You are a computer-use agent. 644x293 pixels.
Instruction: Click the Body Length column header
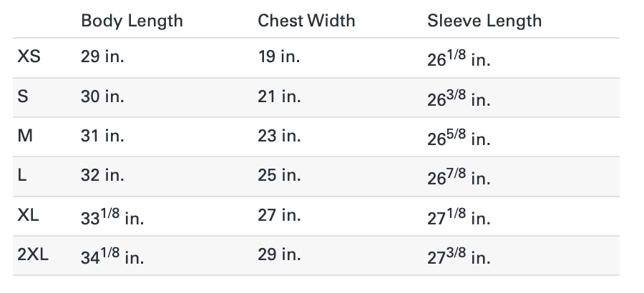(132, 21)
